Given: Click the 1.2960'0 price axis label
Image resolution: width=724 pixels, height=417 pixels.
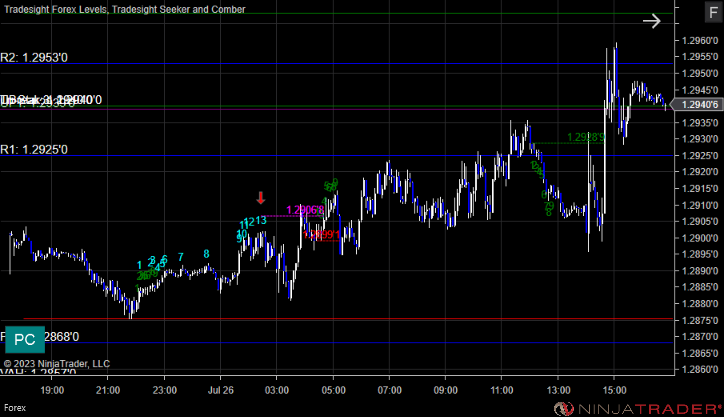Looking at the screenshot, I should (x=700, y=41).
